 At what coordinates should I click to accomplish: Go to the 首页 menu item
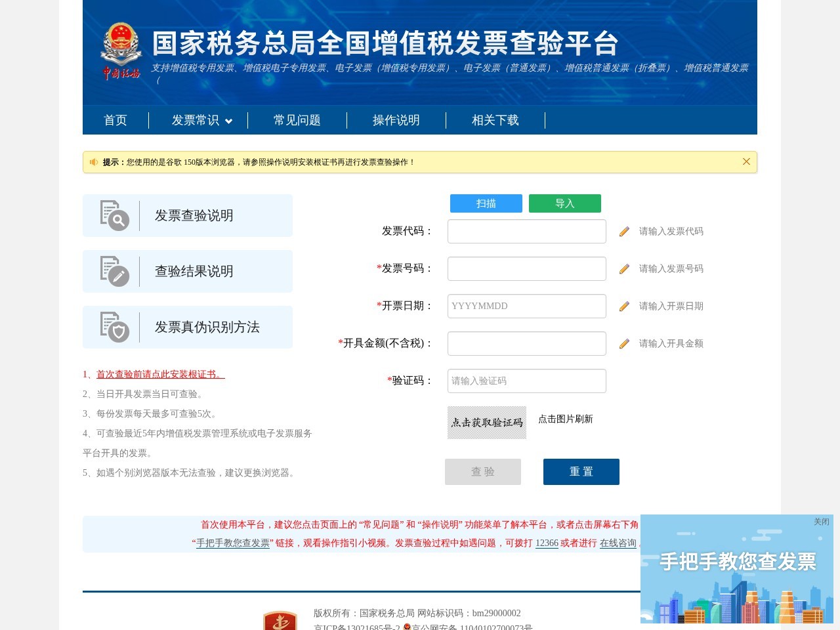tap(115, 120)
